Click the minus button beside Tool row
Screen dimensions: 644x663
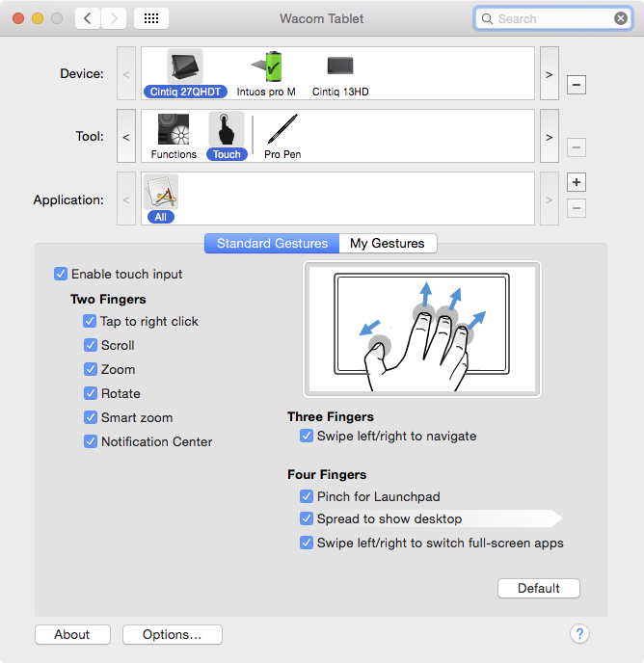point(576,147)
